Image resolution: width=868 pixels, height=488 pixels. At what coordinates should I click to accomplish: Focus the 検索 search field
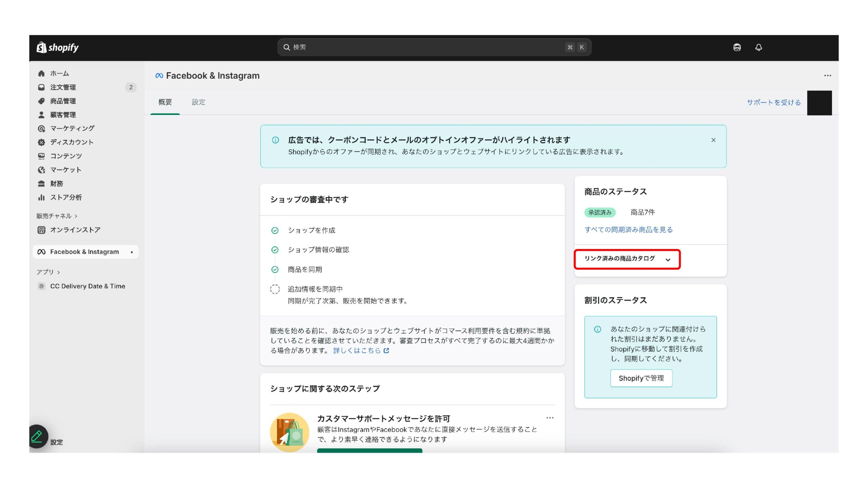point(434,47)
